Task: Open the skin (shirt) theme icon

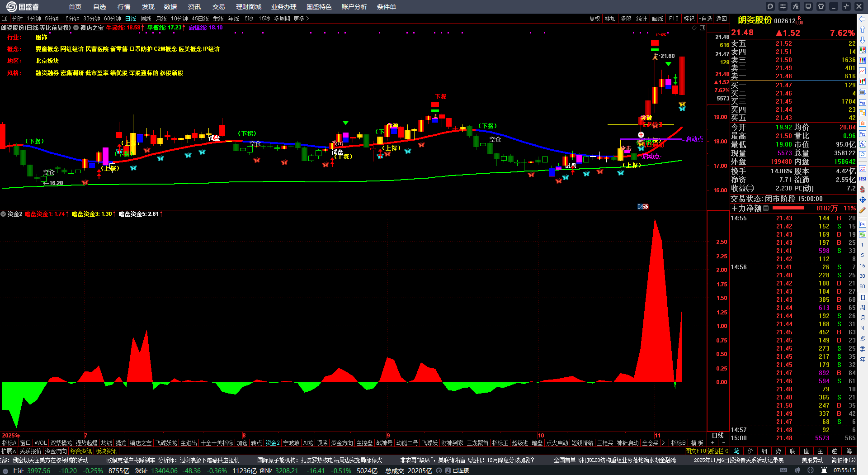Action: pyautogui.click(x=821, y=6)
